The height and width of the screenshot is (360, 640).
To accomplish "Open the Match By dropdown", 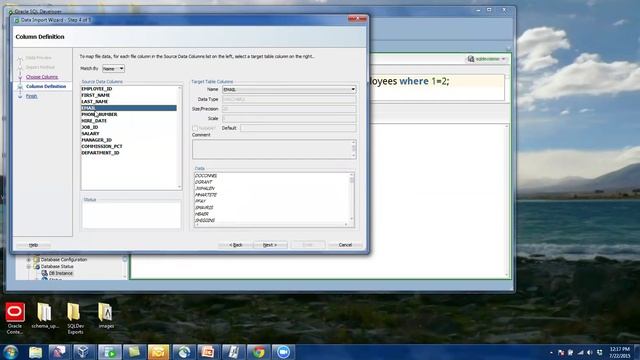I will (113, 69).
